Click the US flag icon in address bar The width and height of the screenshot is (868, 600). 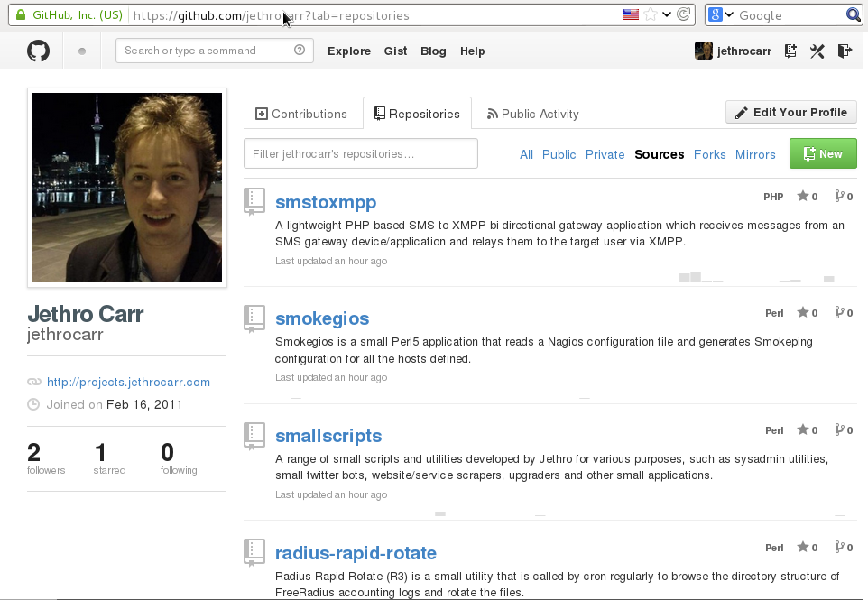631,14
